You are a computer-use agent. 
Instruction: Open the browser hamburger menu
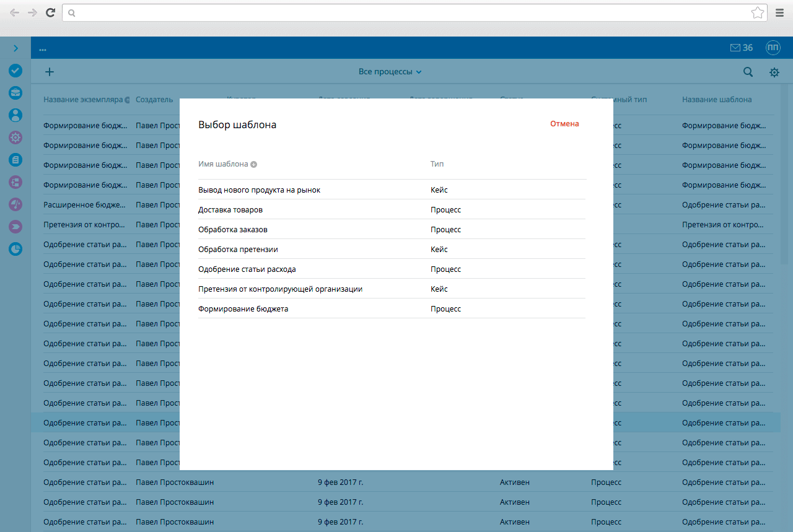pos(780,12)
